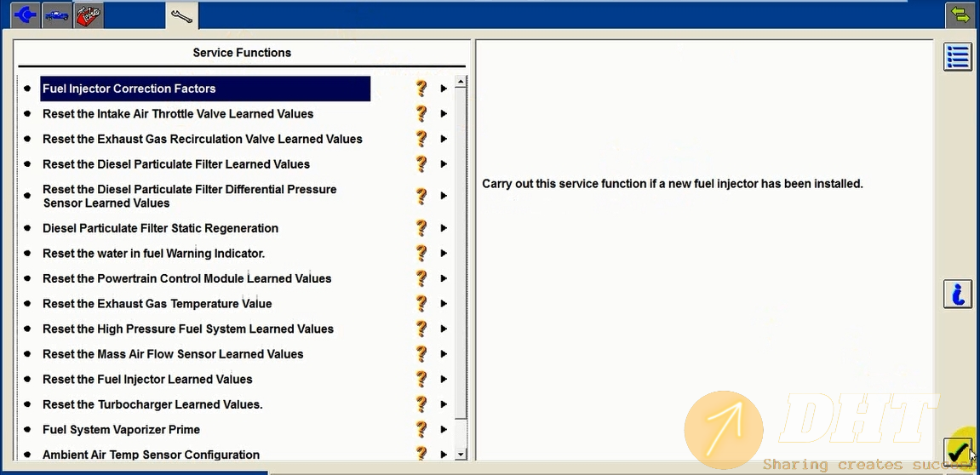The width and height of the screenshot is (980, 475).
Task: Select Diesel Particulate Filter Static Regeneration
Action: pyautogui.click(x=161, y=228)
